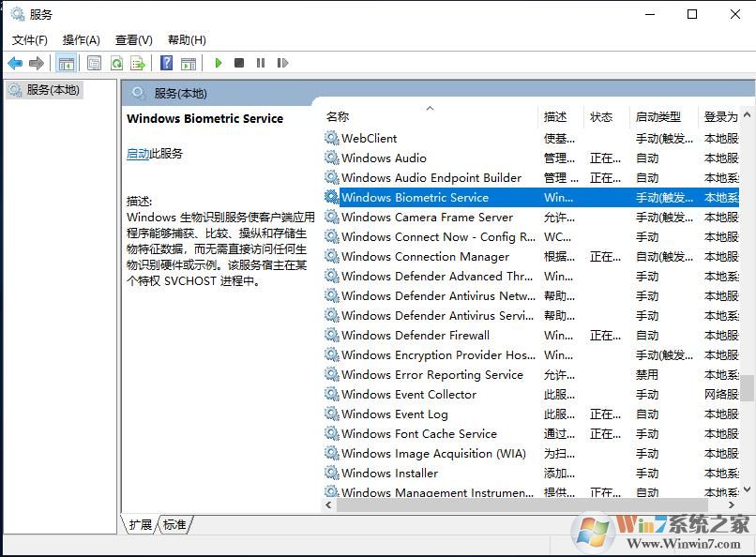Open the Properties toolbar icon
The image size is (756, 557).
point(94,63)
